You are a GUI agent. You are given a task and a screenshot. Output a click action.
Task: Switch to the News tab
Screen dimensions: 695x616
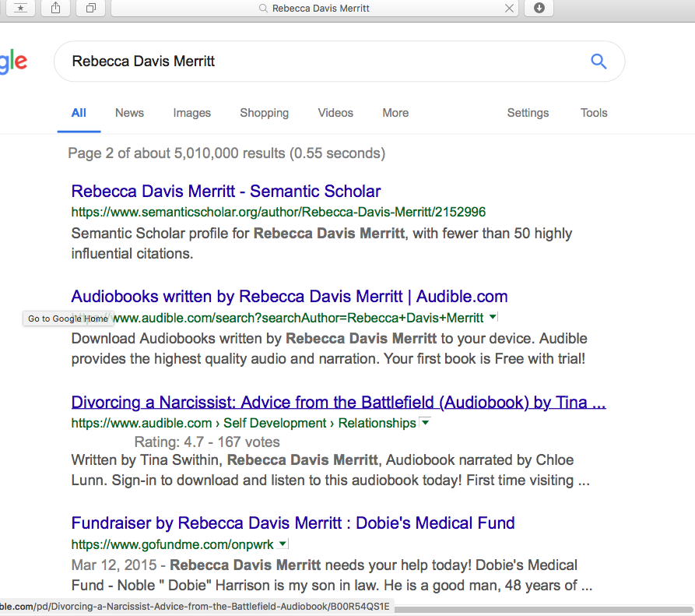click(x=129, y=113)
